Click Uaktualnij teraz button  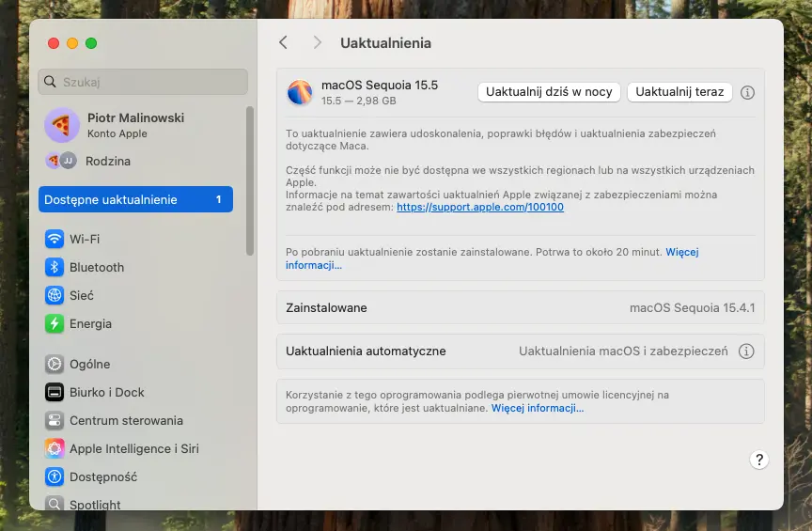[679, 92]
